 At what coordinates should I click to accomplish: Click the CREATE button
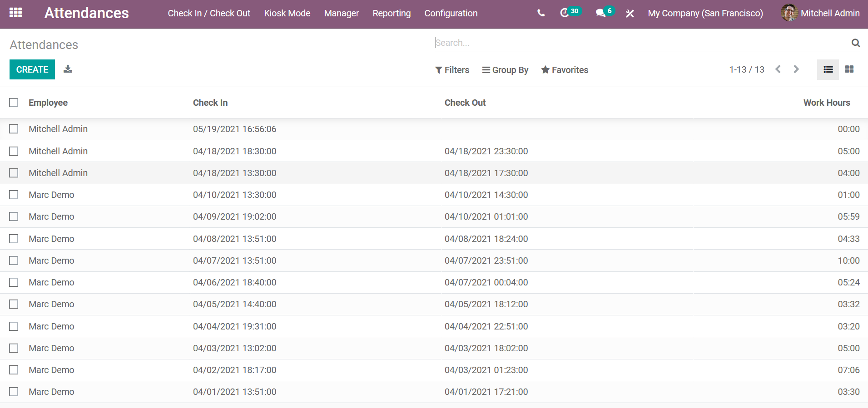(32, 69)
